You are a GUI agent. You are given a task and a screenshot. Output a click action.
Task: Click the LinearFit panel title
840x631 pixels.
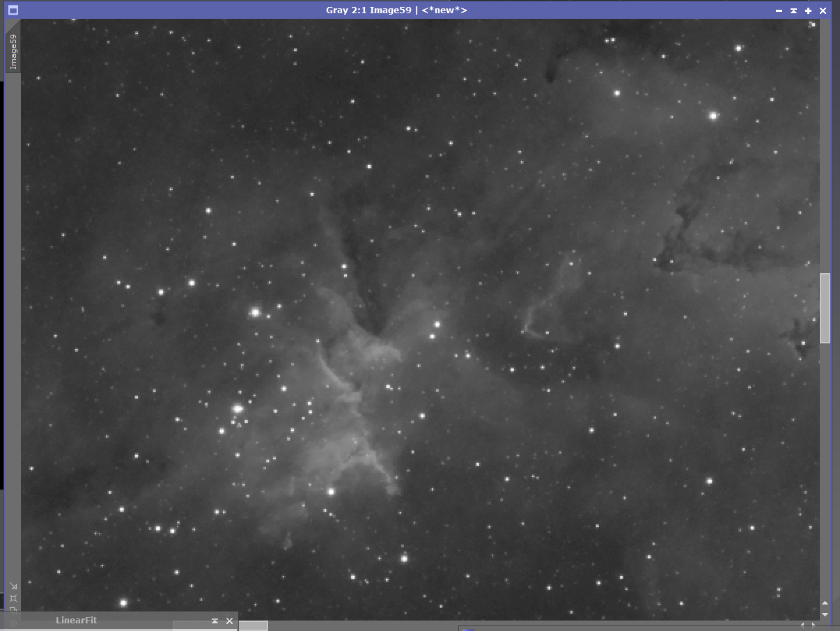(77, 620)
